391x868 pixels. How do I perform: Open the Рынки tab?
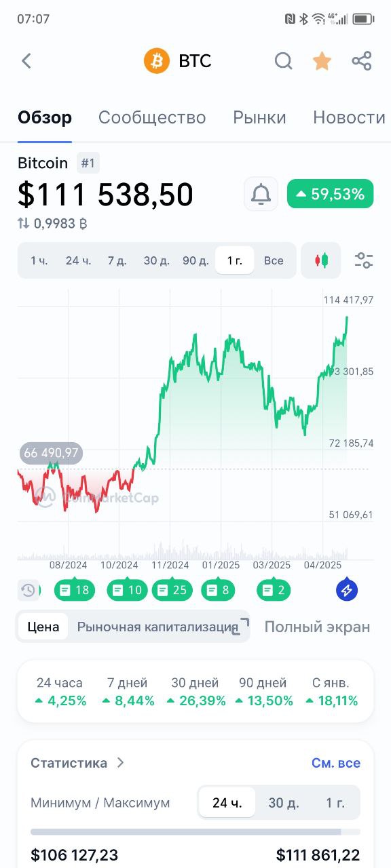click(259, 117)
